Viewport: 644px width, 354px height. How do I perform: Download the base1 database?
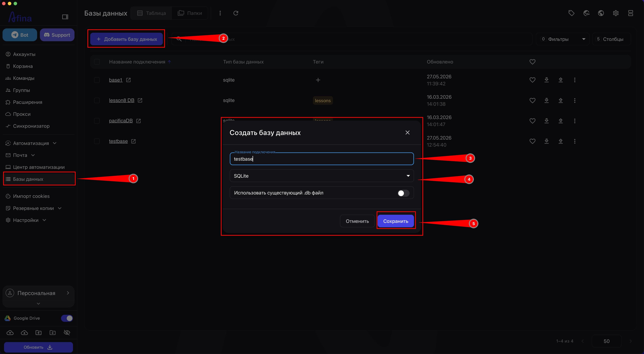(547, 80)
